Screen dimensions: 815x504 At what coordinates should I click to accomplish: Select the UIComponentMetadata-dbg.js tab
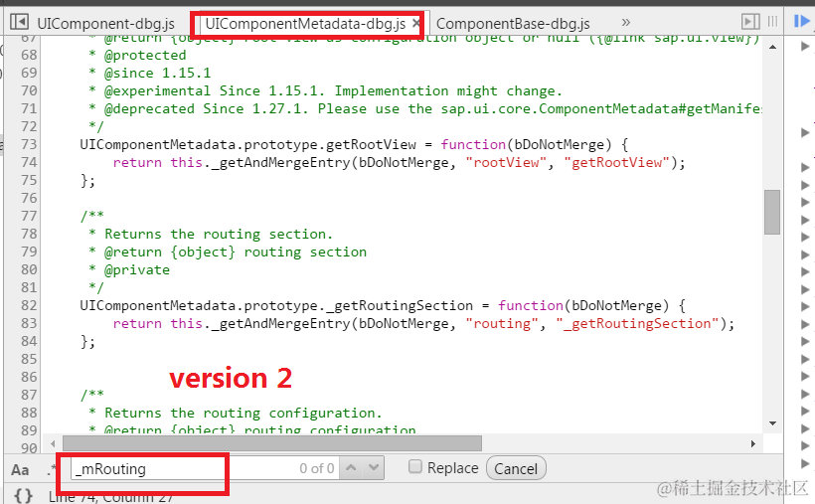(305, 24)
